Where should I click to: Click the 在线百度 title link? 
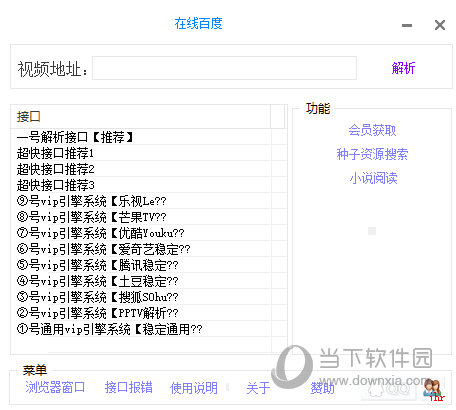click(198, 23)
